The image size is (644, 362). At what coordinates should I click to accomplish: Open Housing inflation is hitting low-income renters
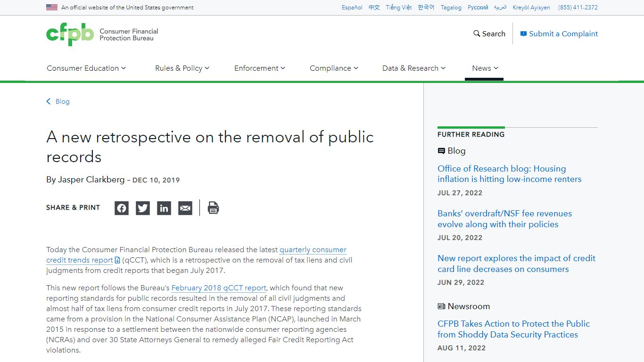pos(509,174)
